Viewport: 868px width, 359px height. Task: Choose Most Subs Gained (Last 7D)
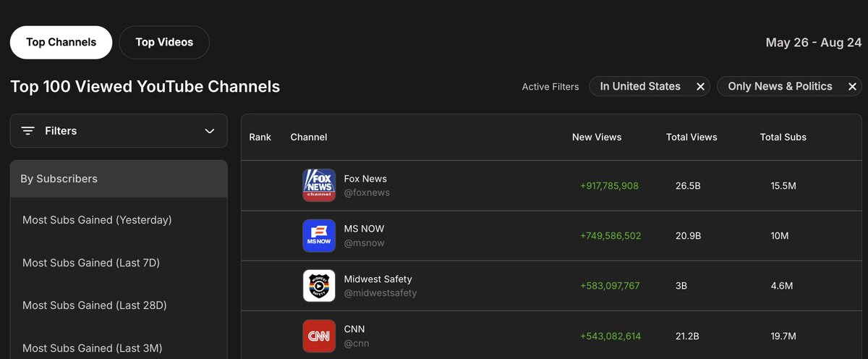pos(91,263)
